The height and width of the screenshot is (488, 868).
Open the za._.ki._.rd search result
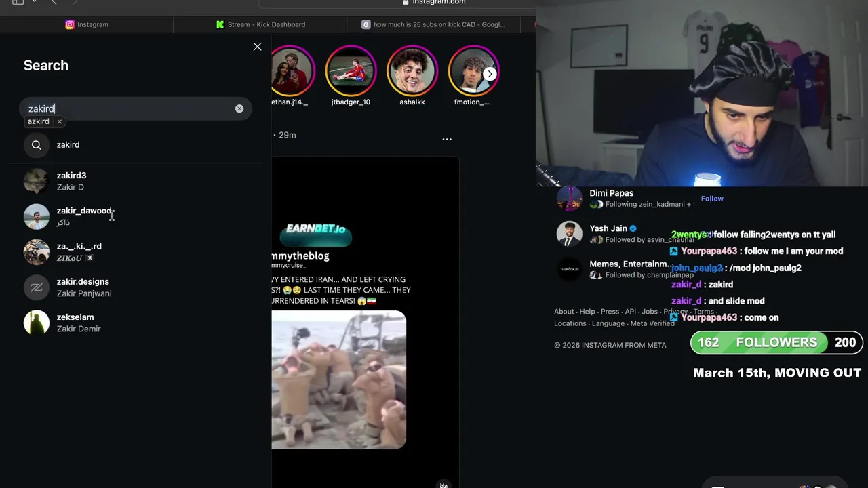click(136, 251)
